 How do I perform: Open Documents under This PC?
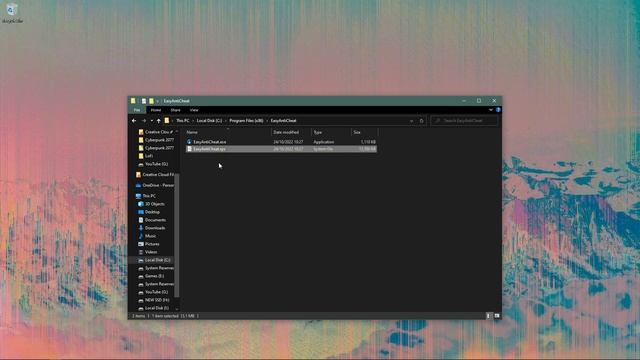(152, 220)
